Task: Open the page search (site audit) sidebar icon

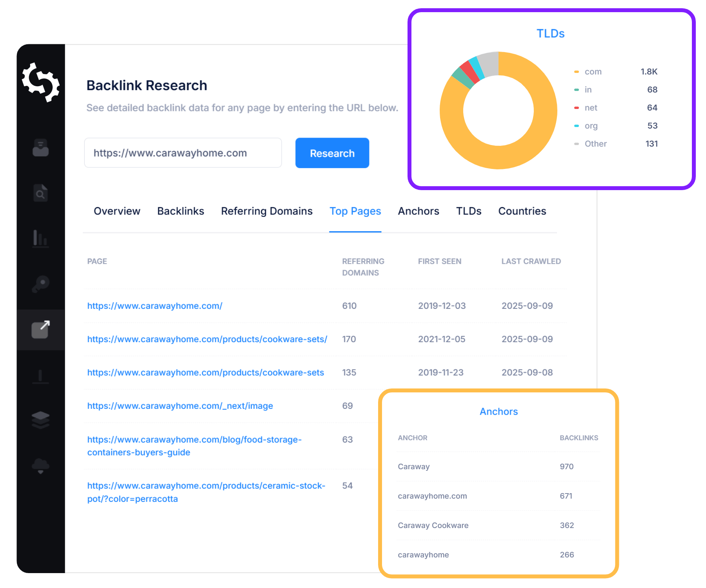Action: 40,193
